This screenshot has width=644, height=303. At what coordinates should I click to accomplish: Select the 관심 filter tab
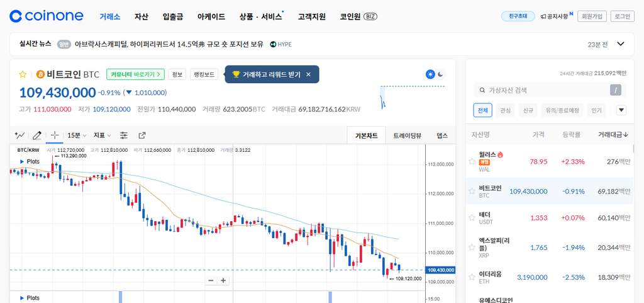coord(506,110)
